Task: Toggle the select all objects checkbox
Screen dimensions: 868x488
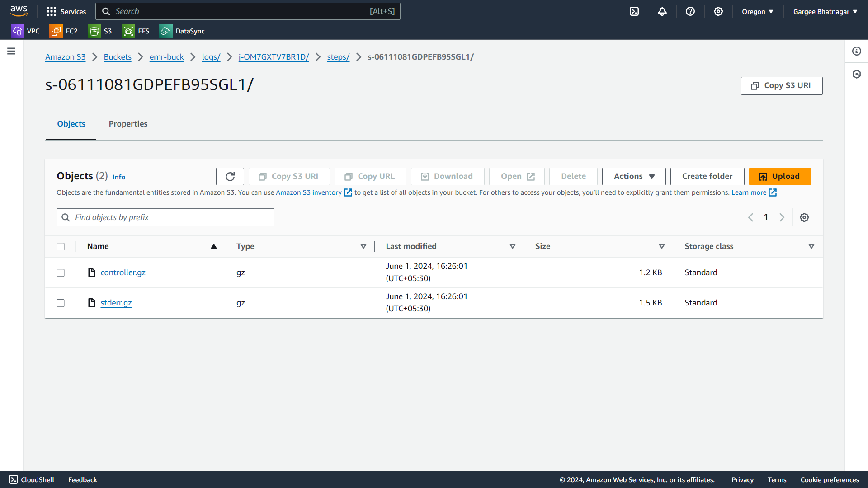Action: [x=61, y=246]
